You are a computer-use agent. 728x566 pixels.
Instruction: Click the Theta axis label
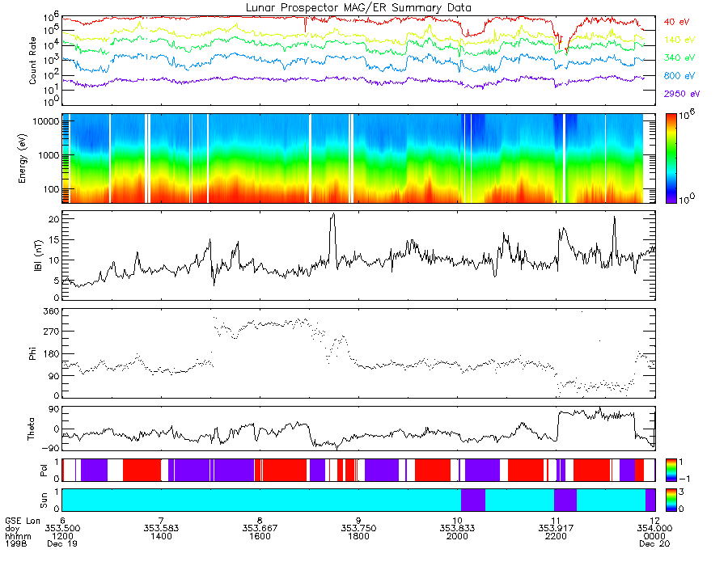coord(31,429)
